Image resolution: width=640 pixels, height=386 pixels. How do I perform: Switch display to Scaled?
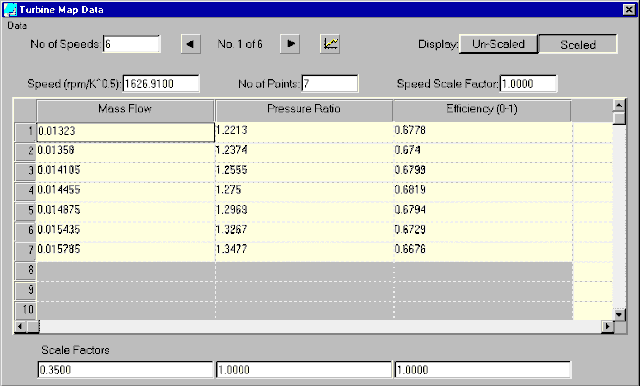click(578, 44)
